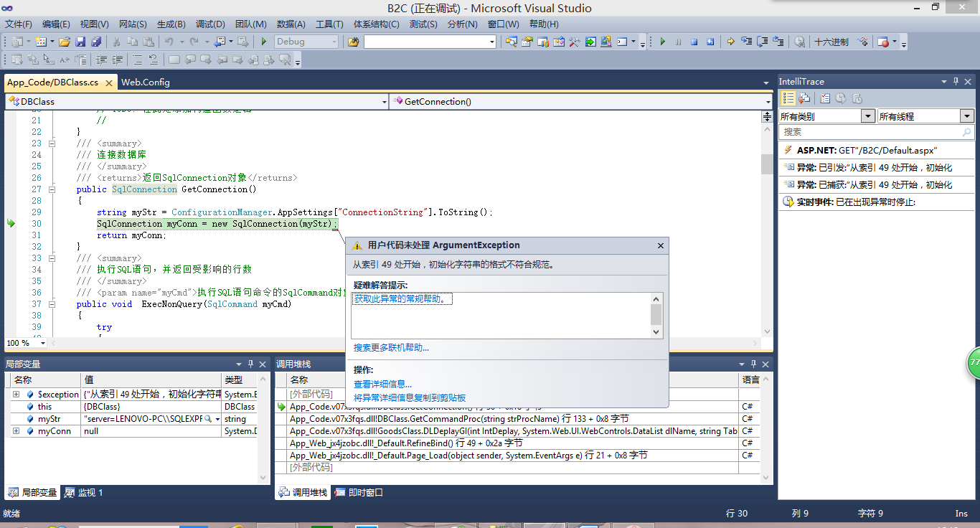Click the code editor vertical scrollbar thumb
Viewport: 980px width, 528px height.
point(767,164)
